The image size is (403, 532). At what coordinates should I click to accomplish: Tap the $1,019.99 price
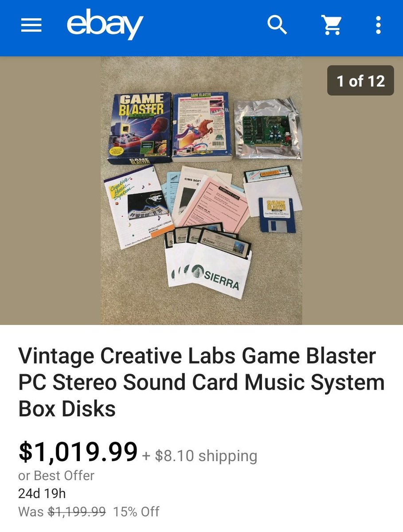click(78, 451)
